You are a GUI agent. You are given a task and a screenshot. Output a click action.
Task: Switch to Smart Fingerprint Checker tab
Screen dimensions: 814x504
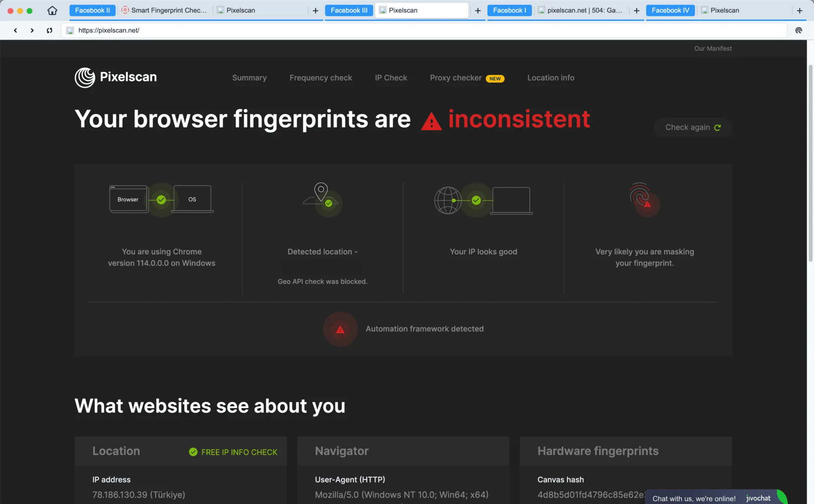tap(165, 10)
